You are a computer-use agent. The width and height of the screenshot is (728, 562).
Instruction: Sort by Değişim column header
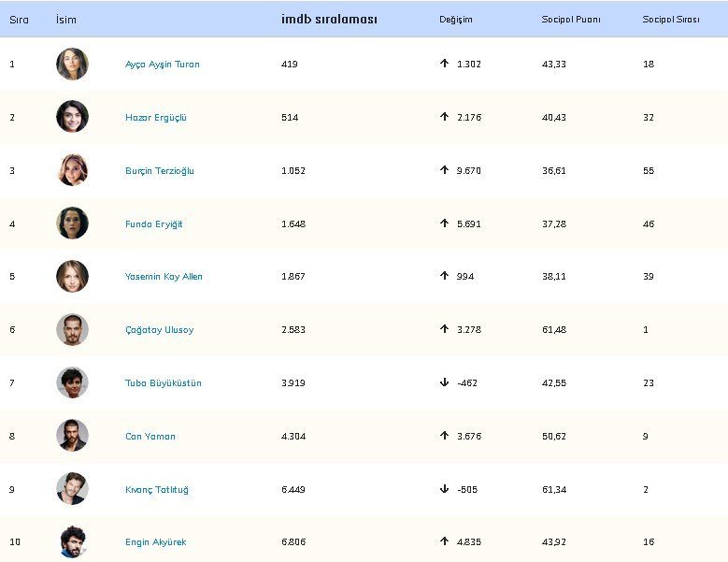pos(455,20)
